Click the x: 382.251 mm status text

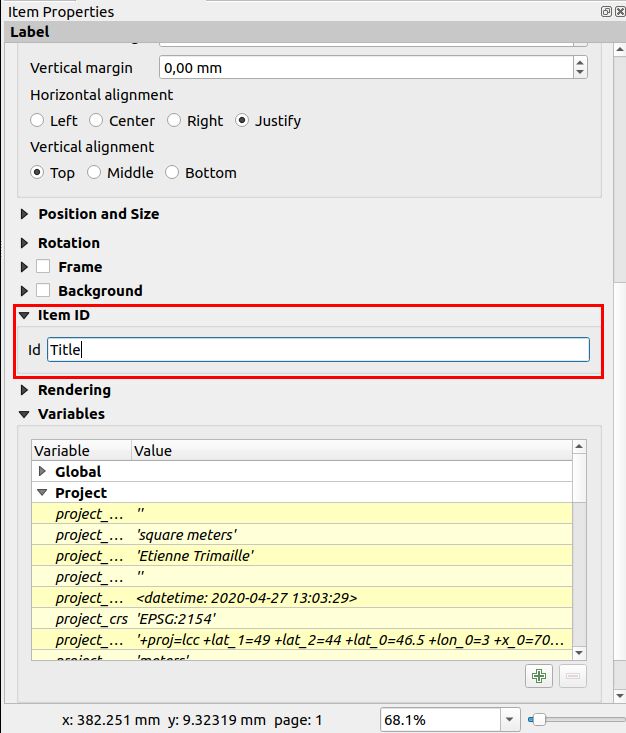(111, 720)
